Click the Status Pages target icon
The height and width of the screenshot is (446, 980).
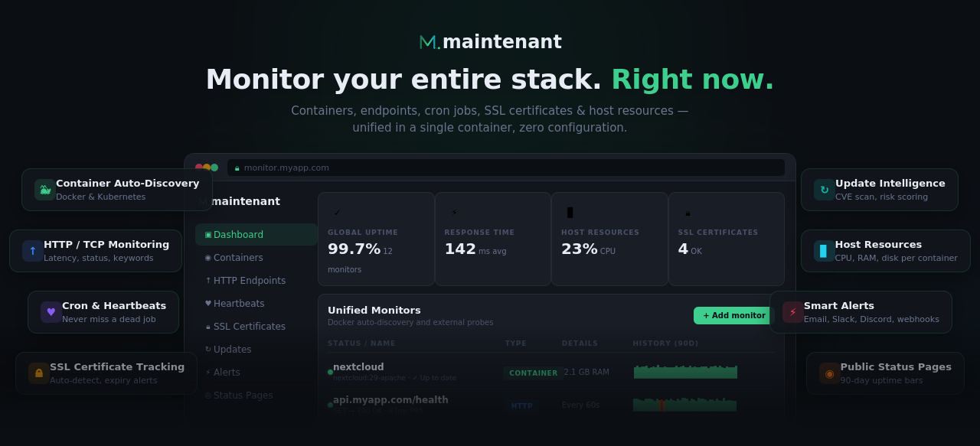207,395
